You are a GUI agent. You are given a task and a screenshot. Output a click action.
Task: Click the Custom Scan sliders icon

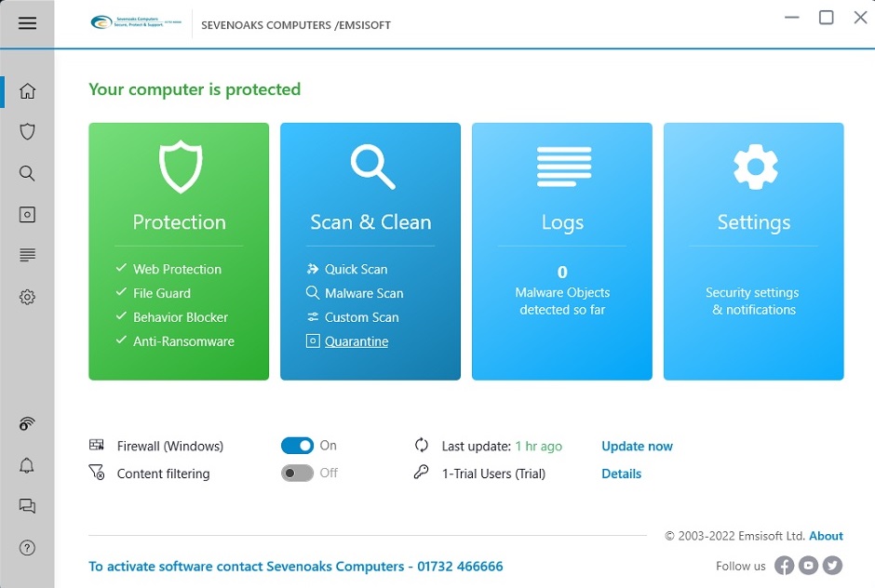click(313, 317)
